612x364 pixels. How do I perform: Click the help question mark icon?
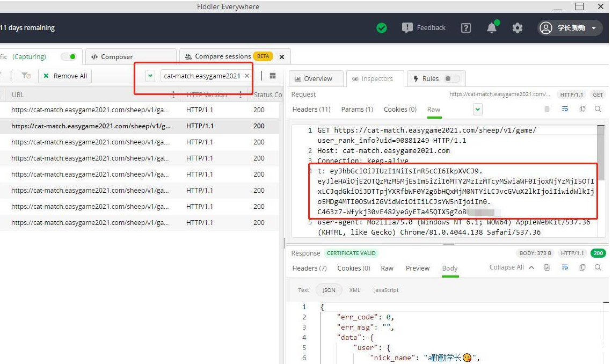466,28
